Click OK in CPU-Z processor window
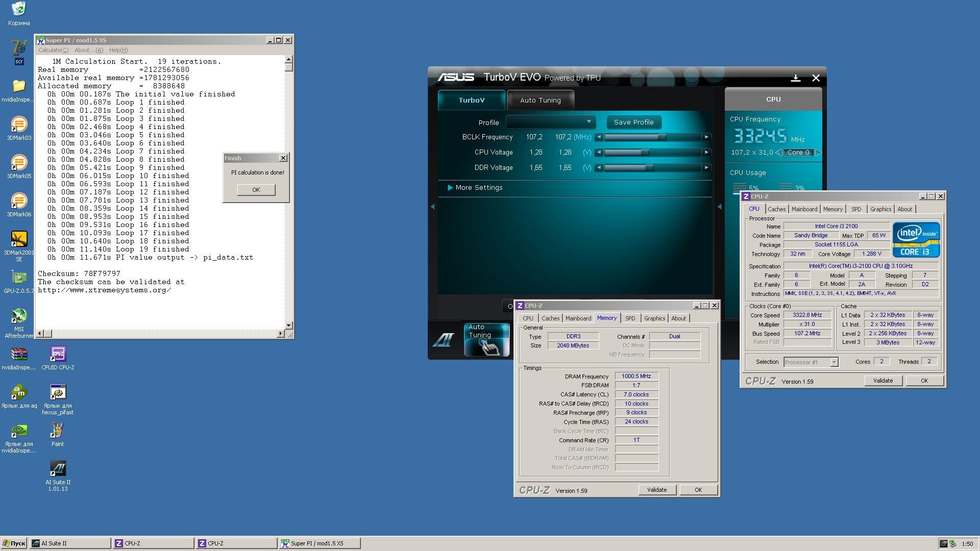The height and width of the screenshot is (551, 980). click(x=924, y=381)
